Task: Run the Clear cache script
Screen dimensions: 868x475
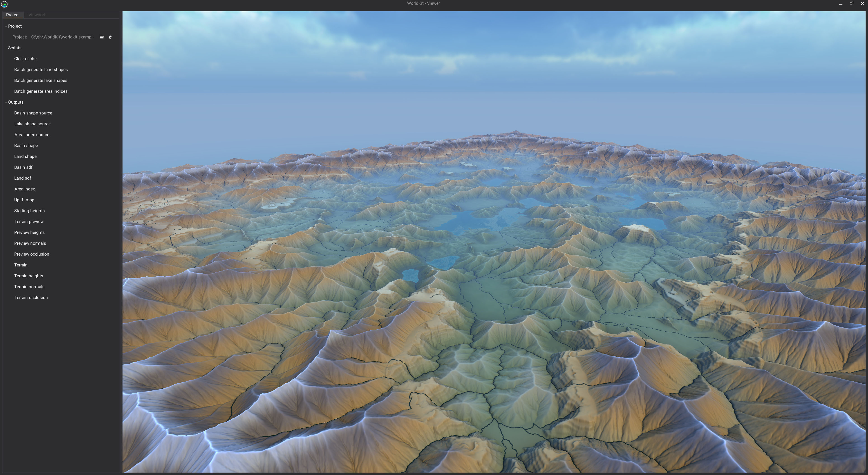Action: point(25,59)
